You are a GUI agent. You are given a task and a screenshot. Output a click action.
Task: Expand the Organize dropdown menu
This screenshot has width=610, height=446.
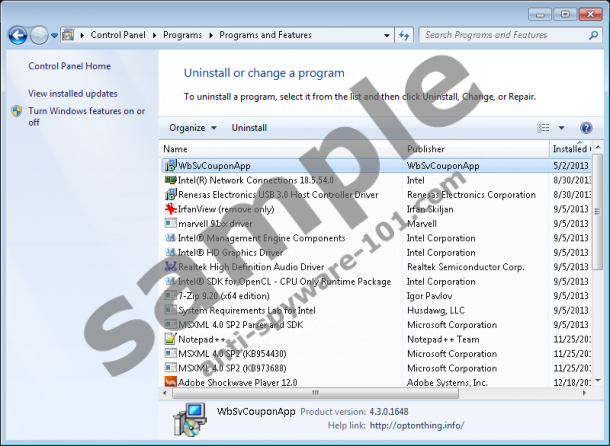coord(193,128)
